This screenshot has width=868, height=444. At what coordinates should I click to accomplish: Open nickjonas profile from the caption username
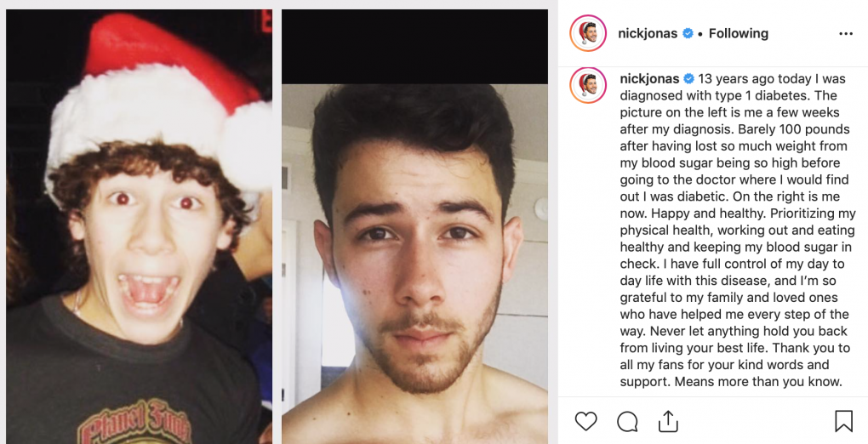[x=649, y=78]
